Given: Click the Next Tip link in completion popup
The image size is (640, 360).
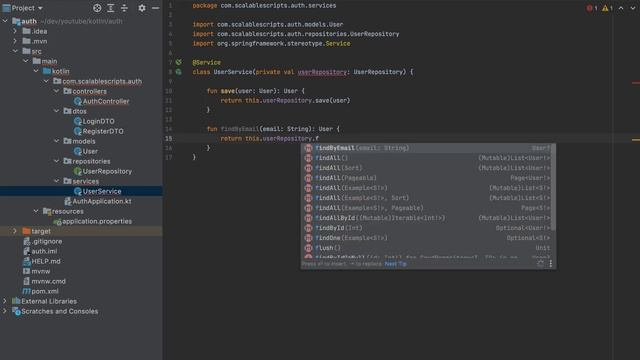Looking at the screenshot, I should (x=395, y=264).
